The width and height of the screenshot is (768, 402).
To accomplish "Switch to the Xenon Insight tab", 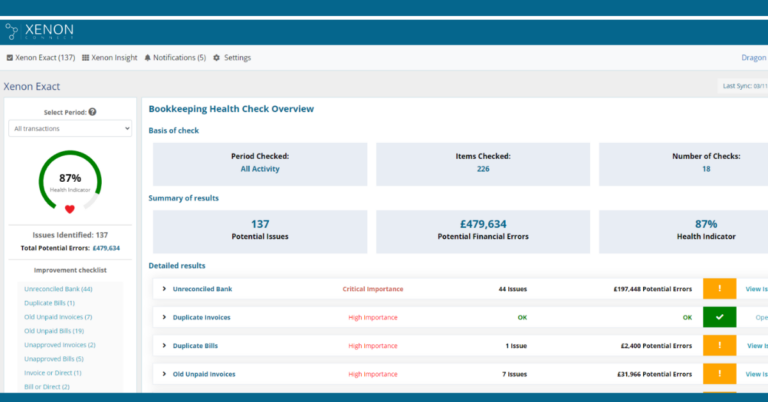I will tap(110, 58).
